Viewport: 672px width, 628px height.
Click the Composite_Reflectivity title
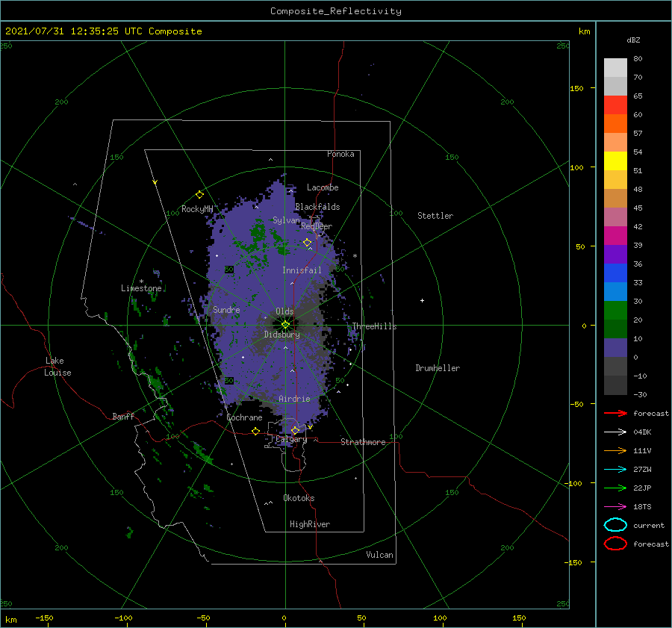point(336,11)
